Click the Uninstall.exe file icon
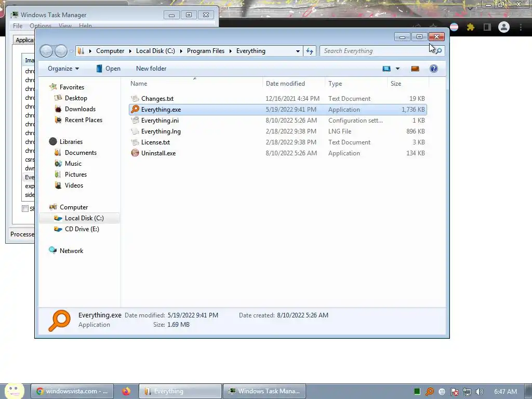The width and height of the screenshot is (532, 399). coord(135,153)
